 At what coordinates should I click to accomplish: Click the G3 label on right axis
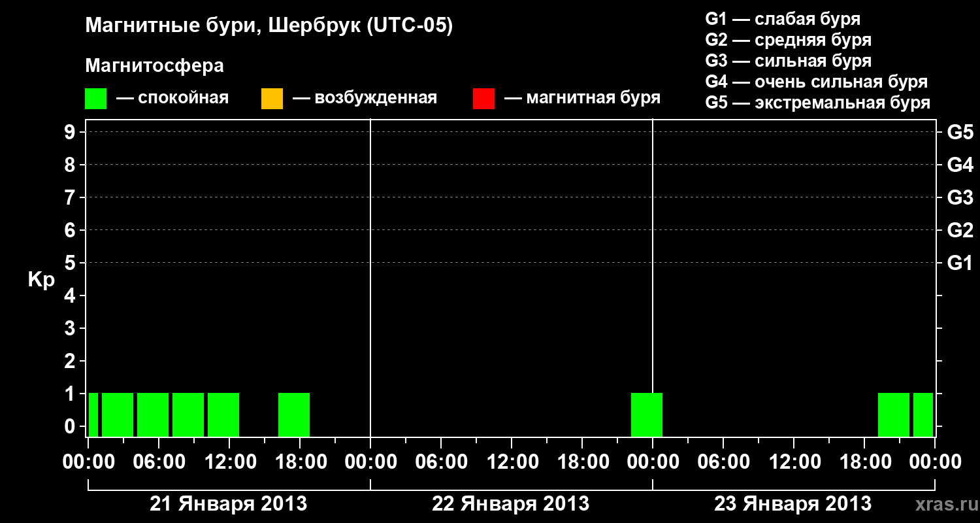[x=960, y=198]
